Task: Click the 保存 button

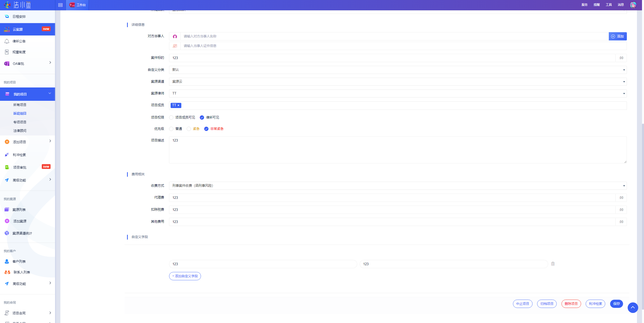Action: coord(616,304)
